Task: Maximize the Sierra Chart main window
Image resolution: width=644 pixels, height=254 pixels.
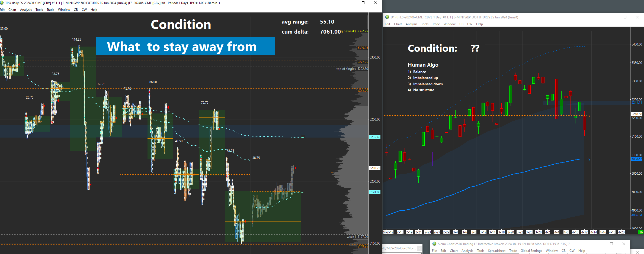Action: tap(611, 244)
